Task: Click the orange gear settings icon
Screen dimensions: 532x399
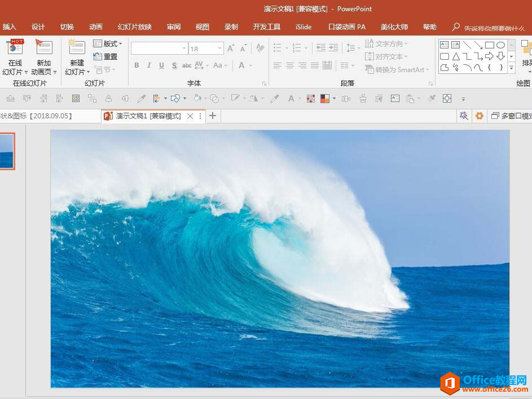Action: click(x=479, y=116)
